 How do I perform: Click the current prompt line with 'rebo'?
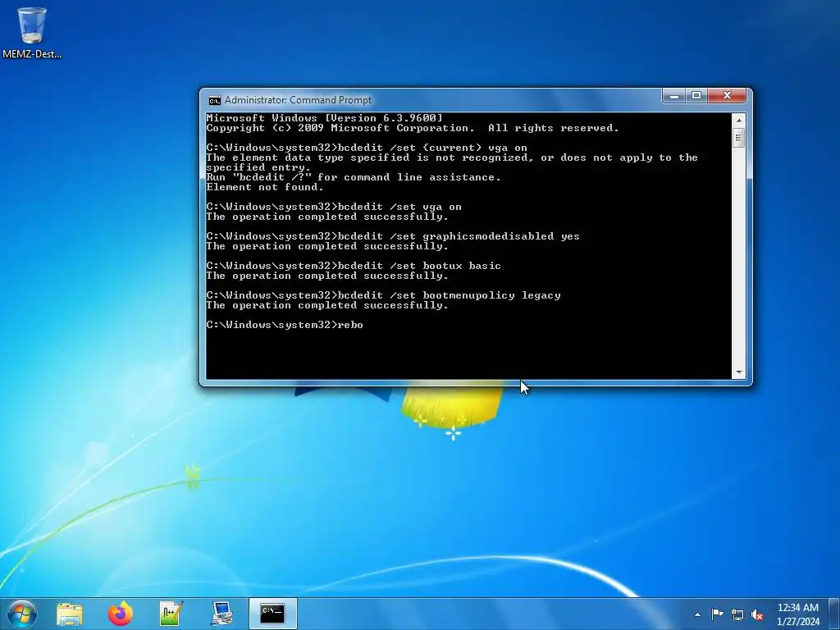(285, 325)
